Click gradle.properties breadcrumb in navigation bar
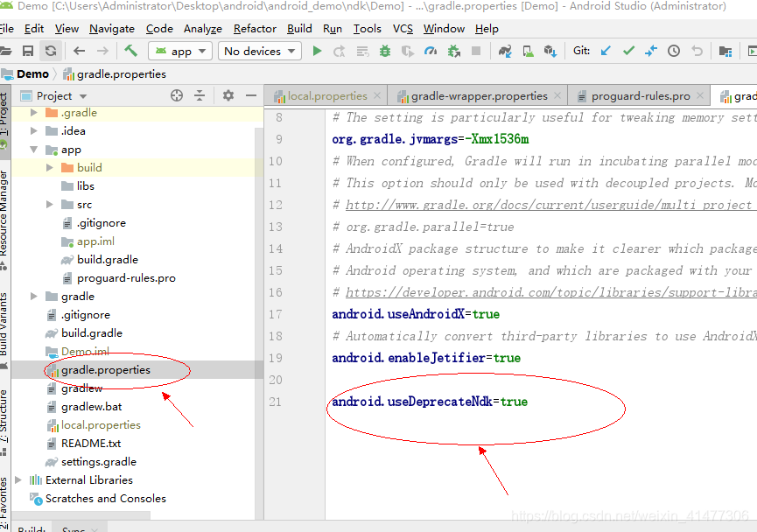Viewport: 757px width, 532px height. coord(115,73)
